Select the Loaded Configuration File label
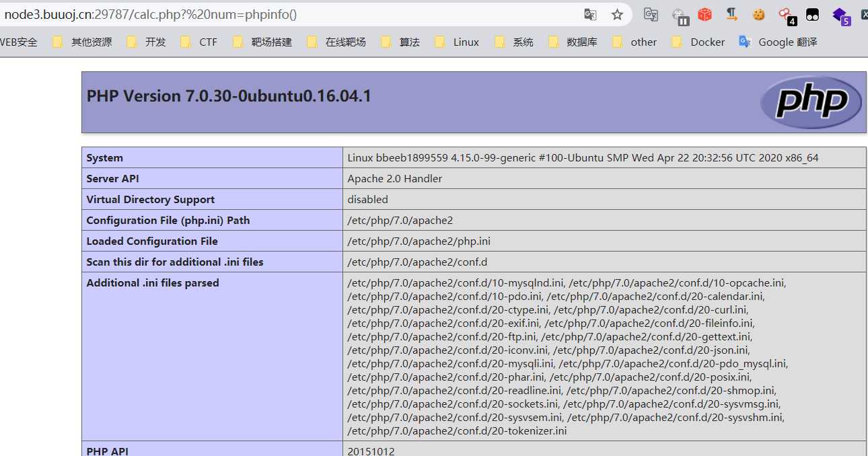Screen dimensions: 868x456 tap(152, 241)
